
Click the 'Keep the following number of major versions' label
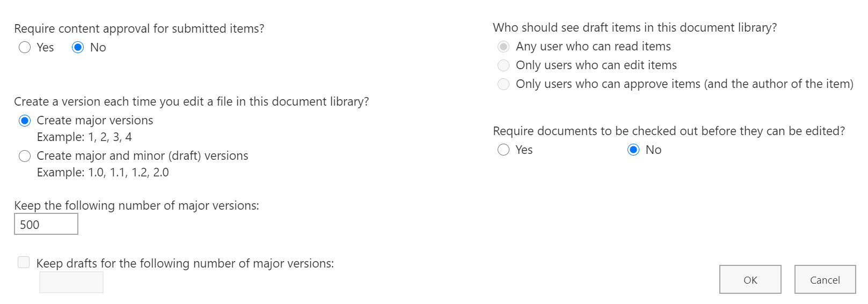(136, 205)
